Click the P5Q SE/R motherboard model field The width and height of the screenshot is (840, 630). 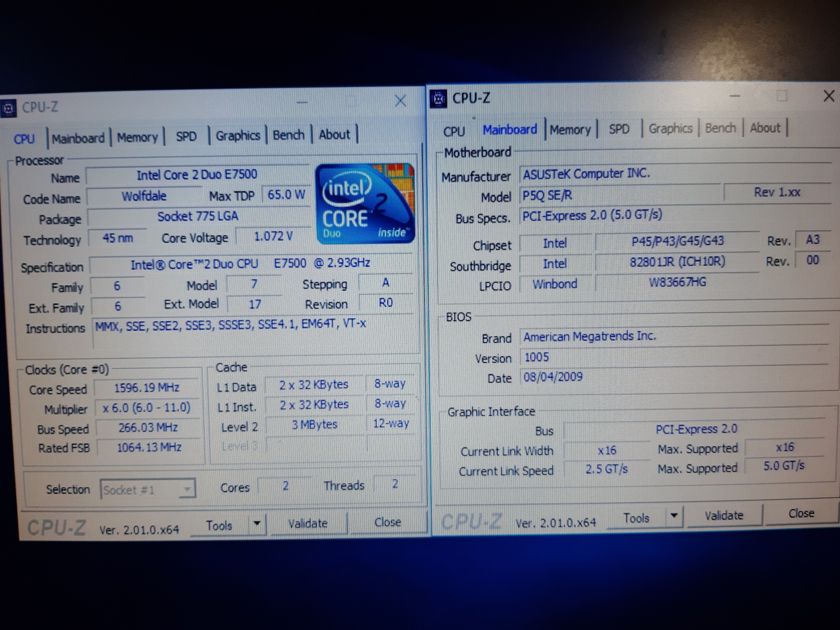(620, 194)
